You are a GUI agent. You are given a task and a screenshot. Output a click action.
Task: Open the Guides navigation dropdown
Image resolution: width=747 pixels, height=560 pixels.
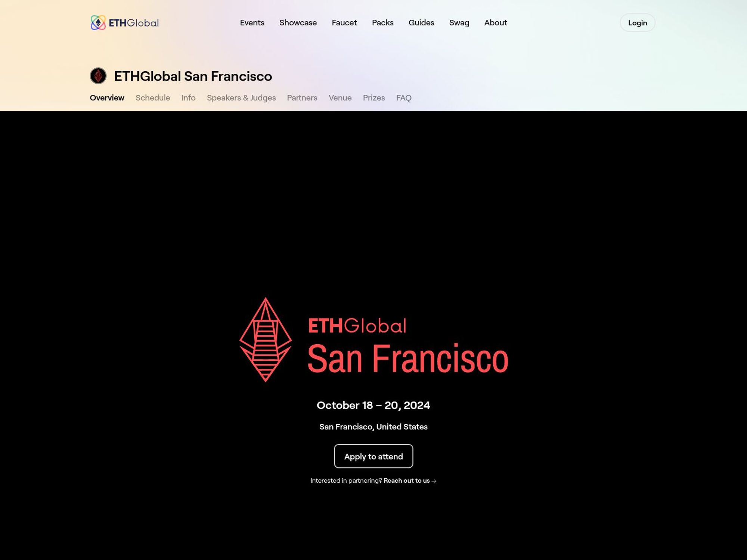pyautogui.click(x=421, y=22)
